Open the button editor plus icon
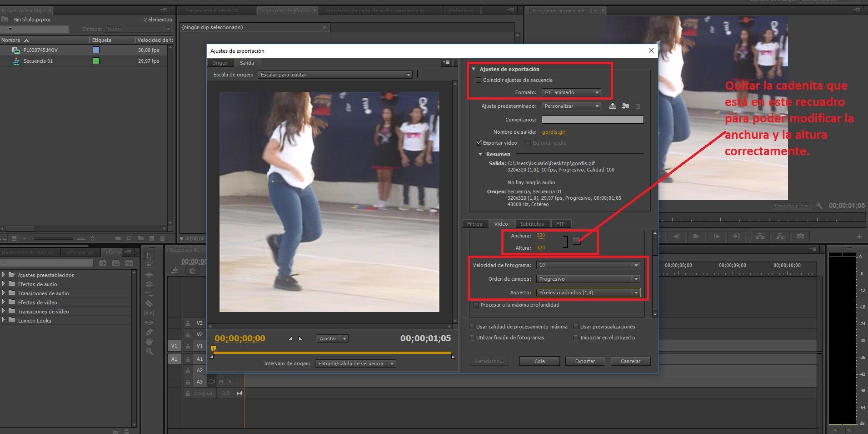Screen dimensions: 868x434 click(x=859, y=237)
